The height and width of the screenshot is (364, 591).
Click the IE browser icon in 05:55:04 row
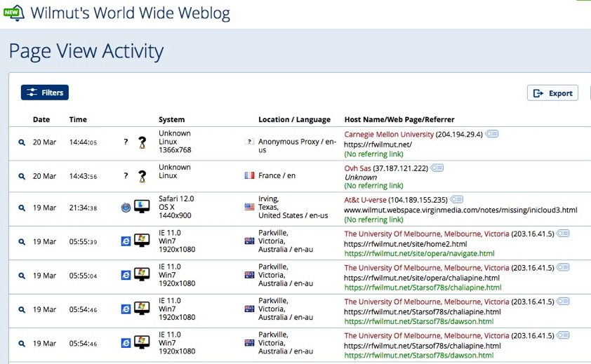point(126,275)
